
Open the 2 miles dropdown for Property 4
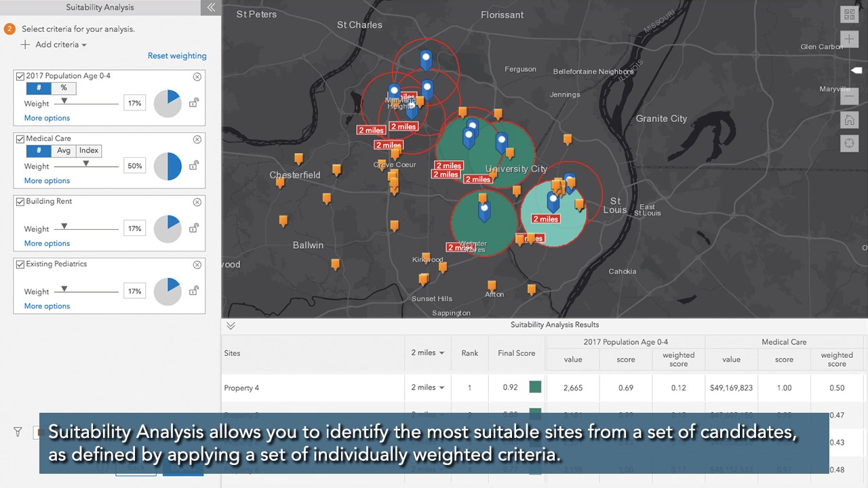[428, 388]
